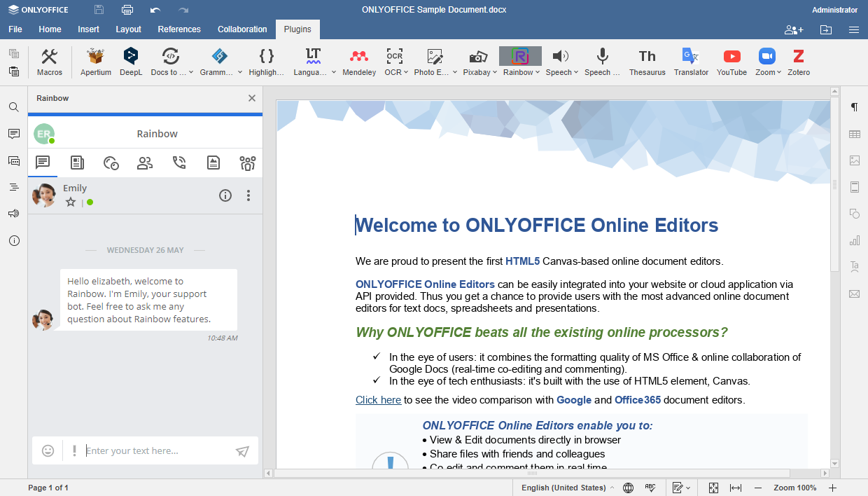Toggle Fit to width in status bar
Viewport: 868px width, 496px height.
(736, 488)
